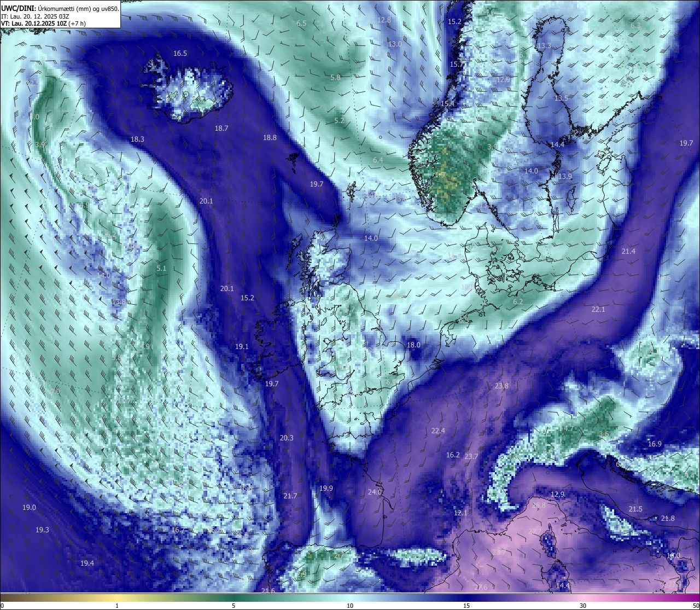Image resolution: width=700 pixels, height=610 pixels.
Task: Click the 19.1 value west of Ireland
Action: click(242, 347)
